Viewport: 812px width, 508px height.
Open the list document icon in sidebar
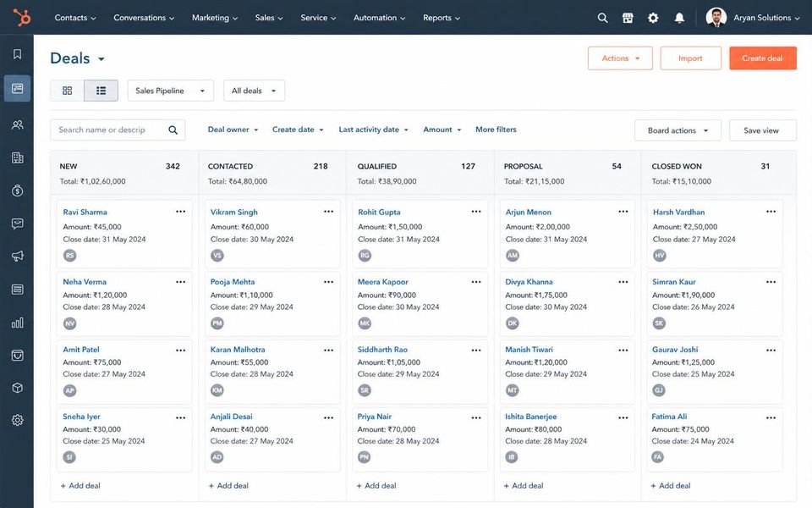pyautogui.click(x=17, y=290)
